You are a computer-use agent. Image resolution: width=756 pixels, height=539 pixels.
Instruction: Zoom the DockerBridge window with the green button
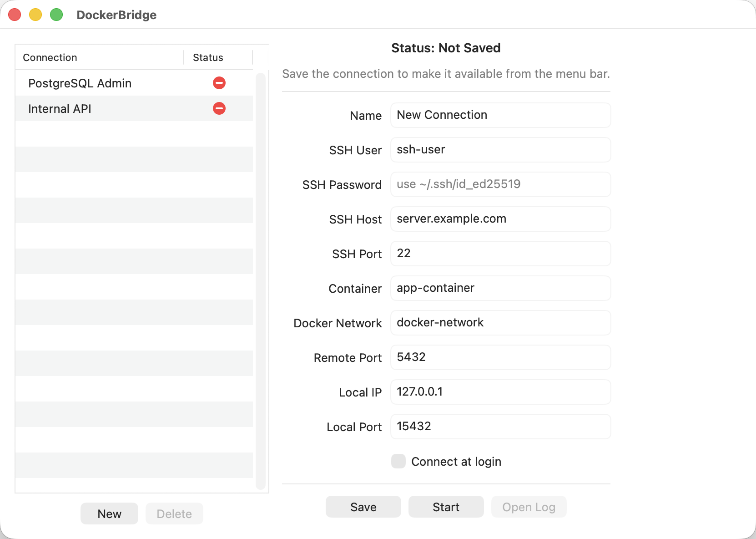56,15
